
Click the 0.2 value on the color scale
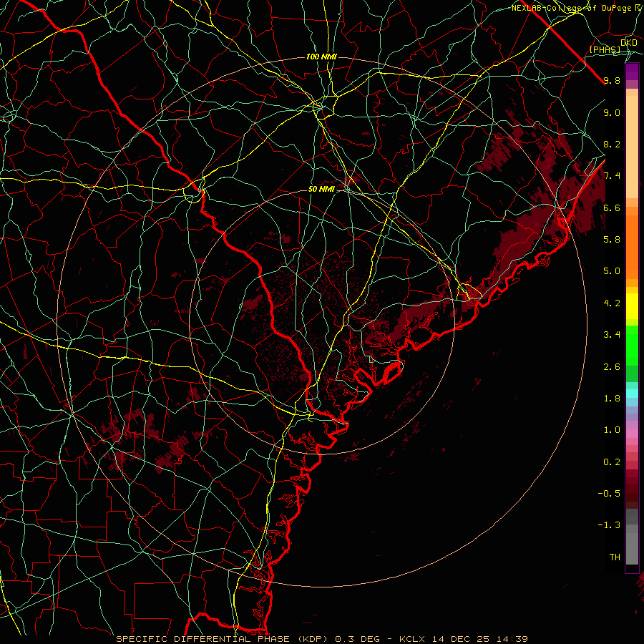[x=612, y=462]
